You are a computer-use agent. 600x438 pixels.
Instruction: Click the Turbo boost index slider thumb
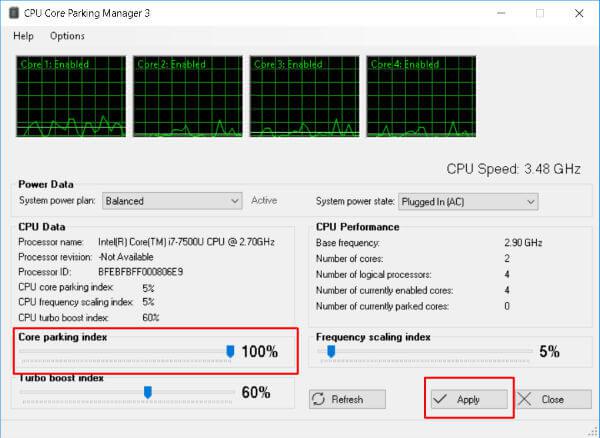(x=148, y=392)
